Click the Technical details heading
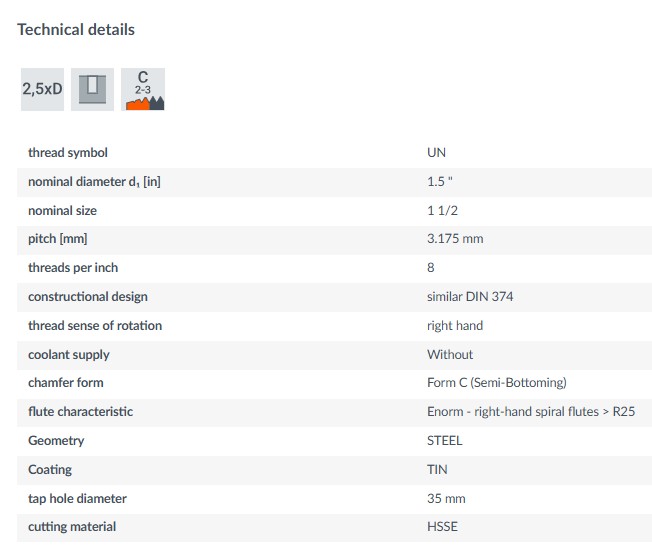This screenshot has height=549, width=652. click(76, 30)
